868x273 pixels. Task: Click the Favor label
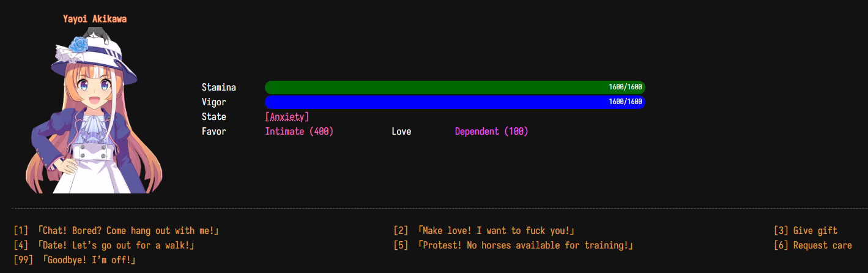[x=214, y=132]
